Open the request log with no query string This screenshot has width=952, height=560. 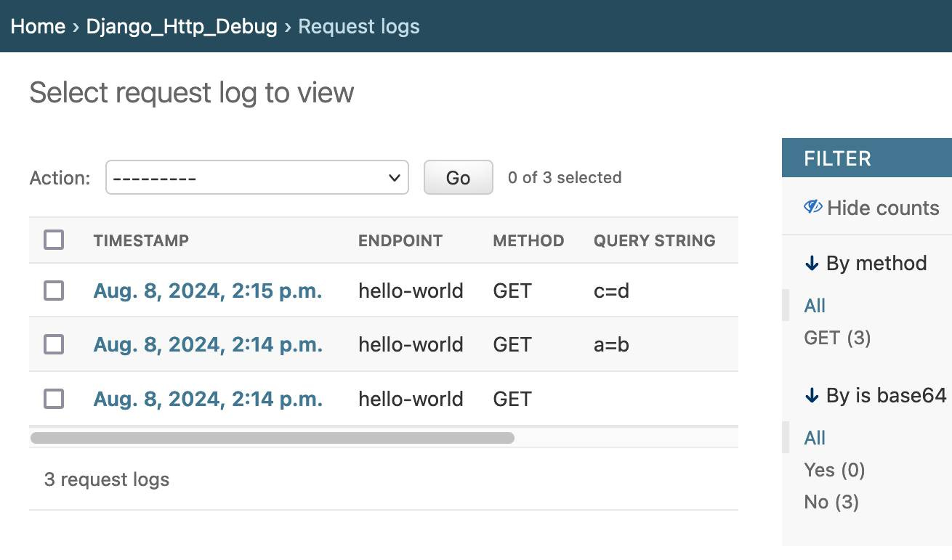[208, 399]
